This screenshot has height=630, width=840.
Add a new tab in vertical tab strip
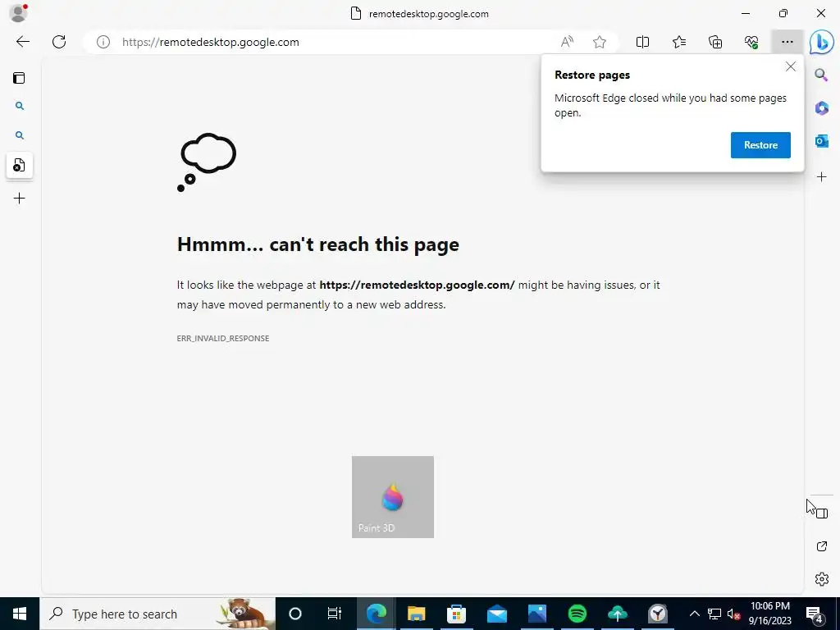pyautogui.click(x=20, y=199)
